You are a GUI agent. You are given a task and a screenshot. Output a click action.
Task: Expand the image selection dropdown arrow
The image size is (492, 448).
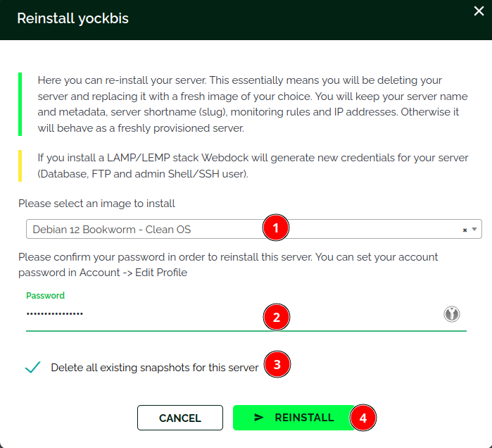474,230
